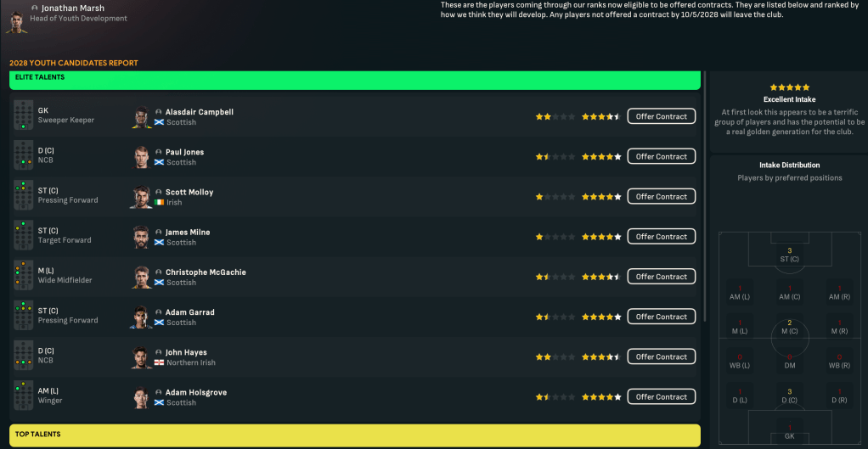This screenshot has width=868, height=449.
Task: Collapse the Elite Talents section header
Action: tap(355, 80)
